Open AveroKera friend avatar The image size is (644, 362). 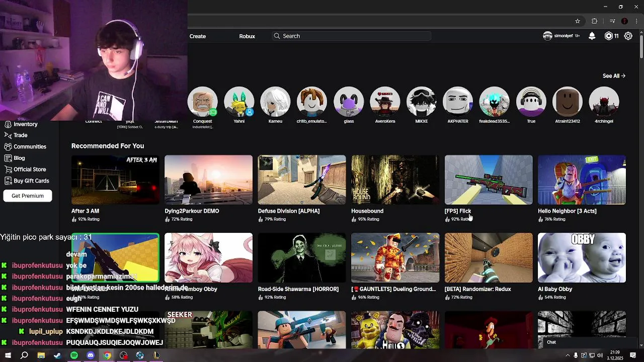tap(385, 102)
